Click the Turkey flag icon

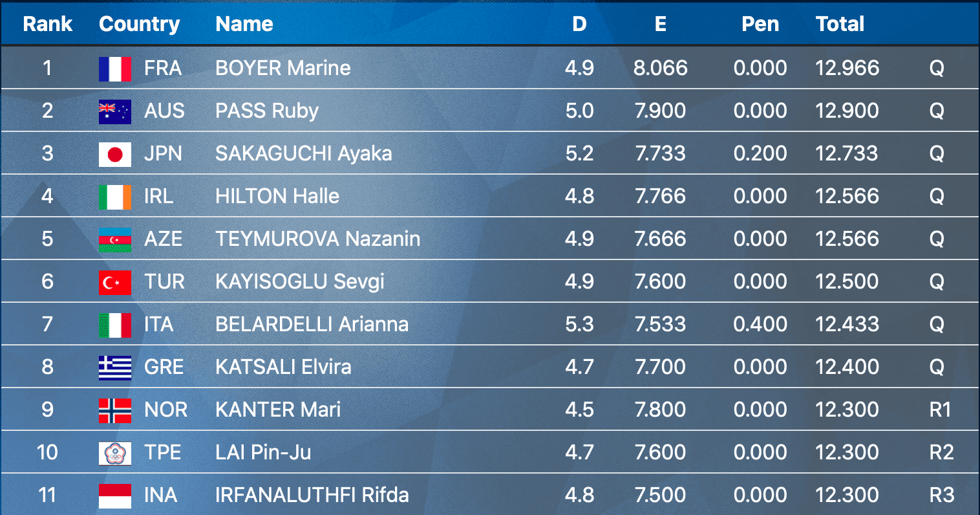click(115, 282)
